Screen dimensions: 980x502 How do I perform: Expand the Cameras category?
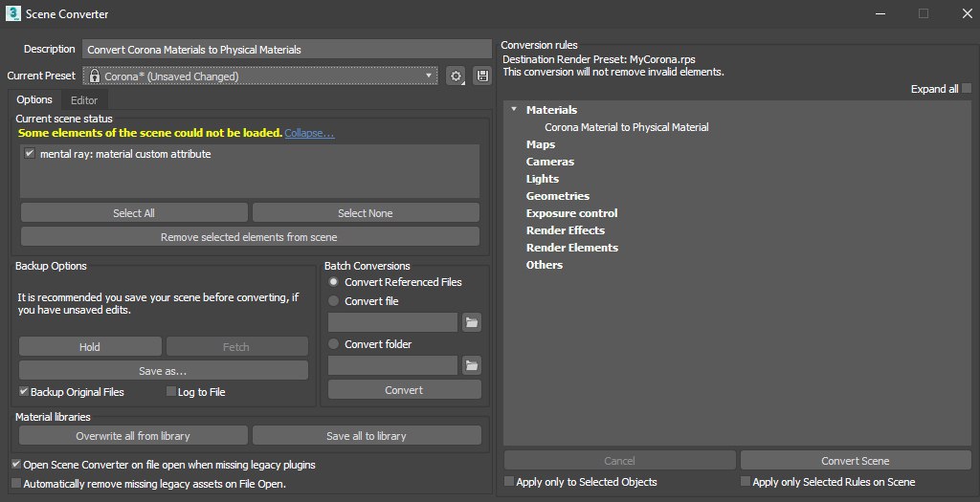click(x=550, y=161)
